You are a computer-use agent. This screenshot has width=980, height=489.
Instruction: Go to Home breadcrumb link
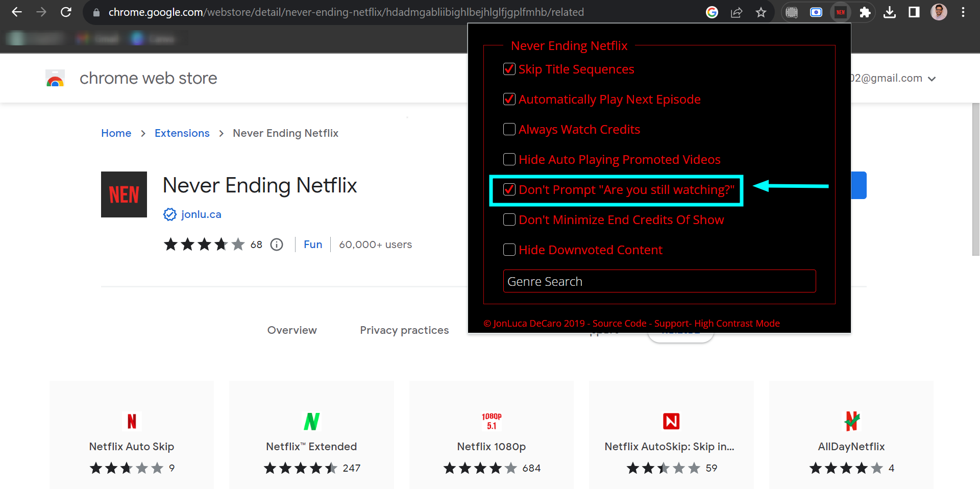point(116,133)
